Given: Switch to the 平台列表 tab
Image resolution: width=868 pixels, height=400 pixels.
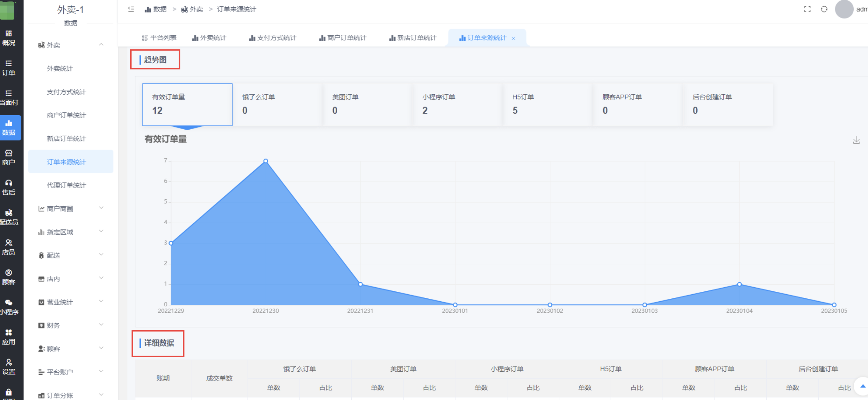Looking at the screenshot, I should click(159, 38).
